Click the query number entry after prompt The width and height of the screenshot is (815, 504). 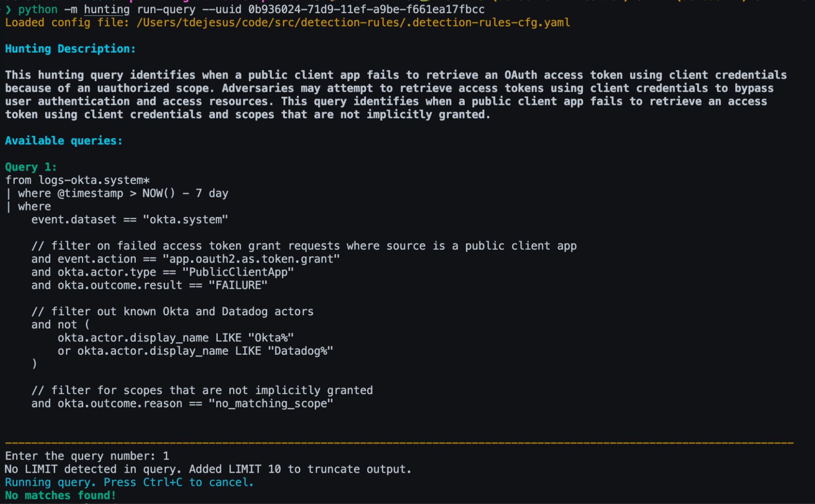tap(166, 456)
